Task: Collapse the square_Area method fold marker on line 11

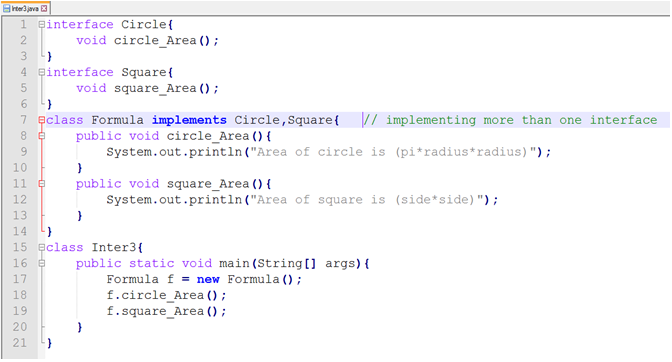Action: [x=42, y=184]
